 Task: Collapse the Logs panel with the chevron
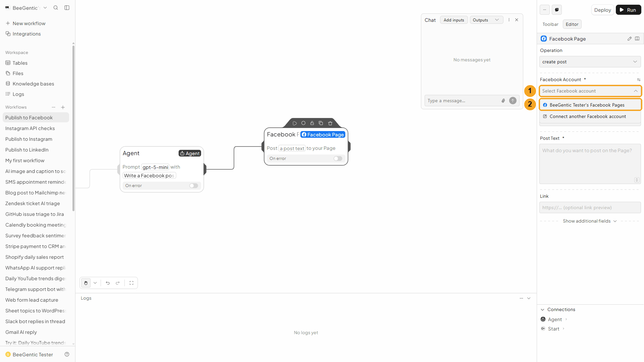pyautogui.click(x=529, y=298)
